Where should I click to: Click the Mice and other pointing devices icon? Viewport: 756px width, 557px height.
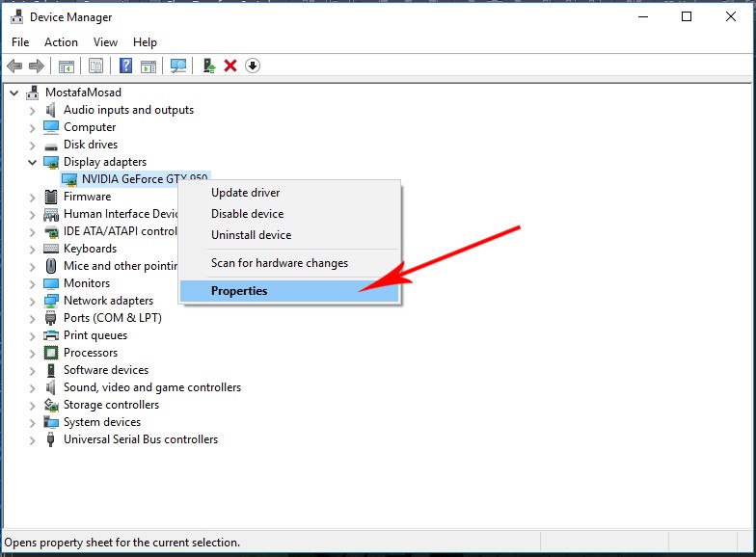coord(50,266)
